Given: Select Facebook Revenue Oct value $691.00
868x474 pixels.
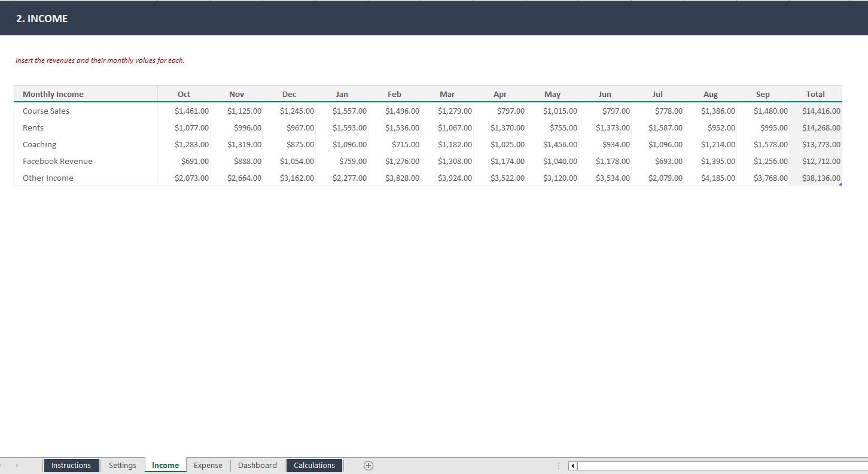Looking at the screenshot, I should pos(184,161).
